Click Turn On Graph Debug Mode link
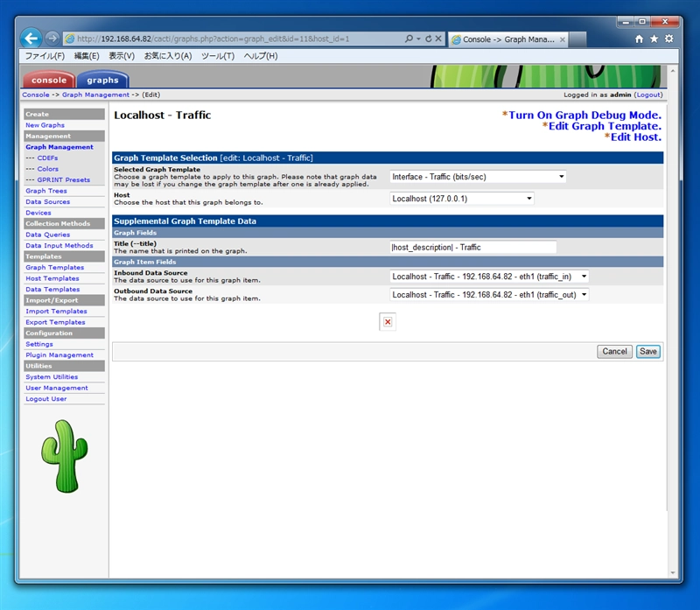Screen dimensions: 700x610 (x=584, y=116)
